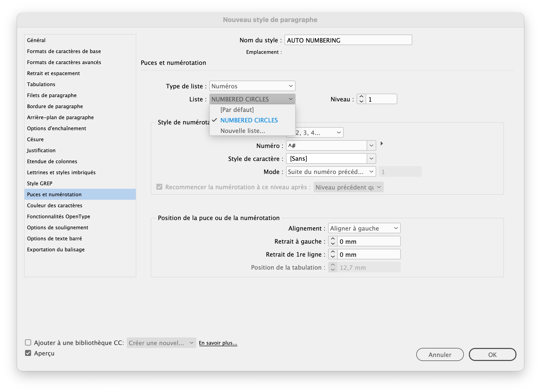Select [Par défaut] in the Liste menu
The height and width of the screenshot is (392, 541).
237,110
